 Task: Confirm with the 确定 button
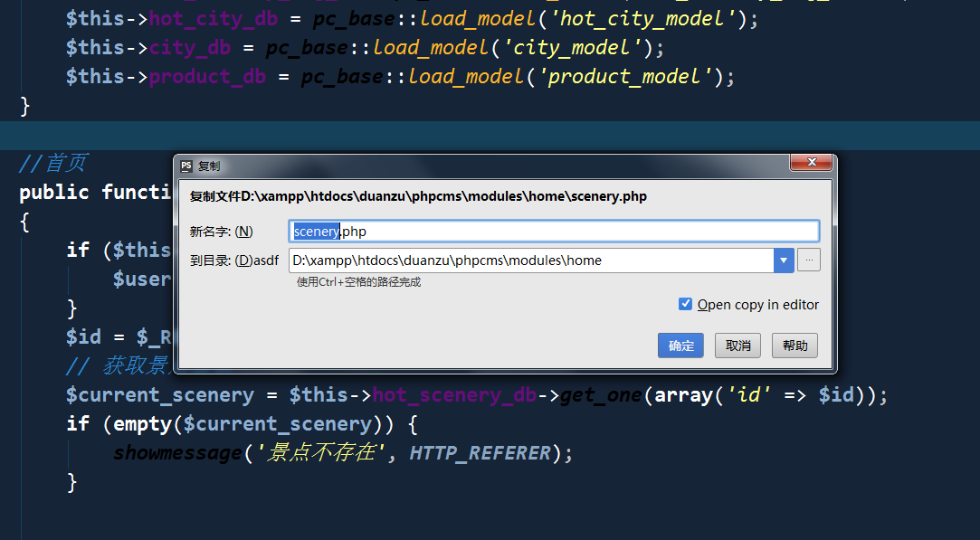coord(680,346)
